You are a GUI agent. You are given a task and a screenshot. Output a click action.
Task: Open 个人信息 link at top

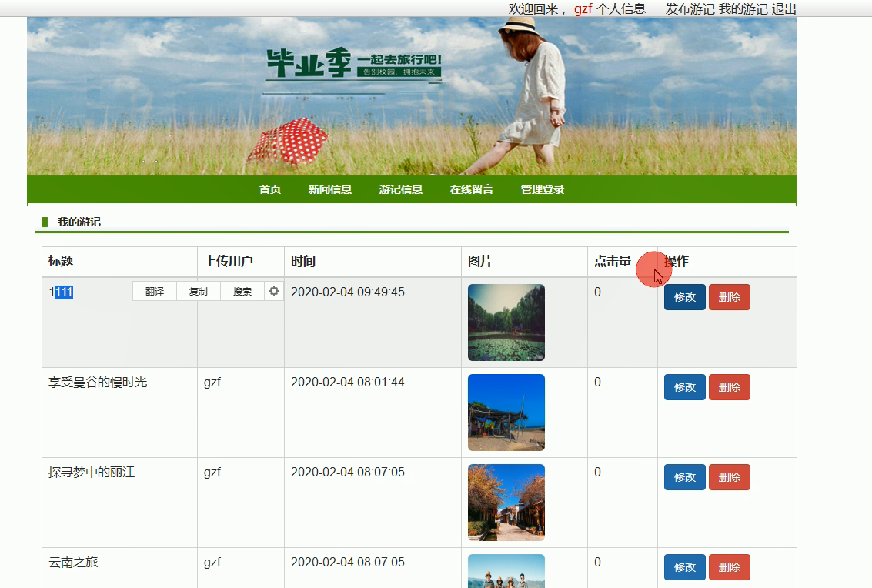tap(621, 9)
